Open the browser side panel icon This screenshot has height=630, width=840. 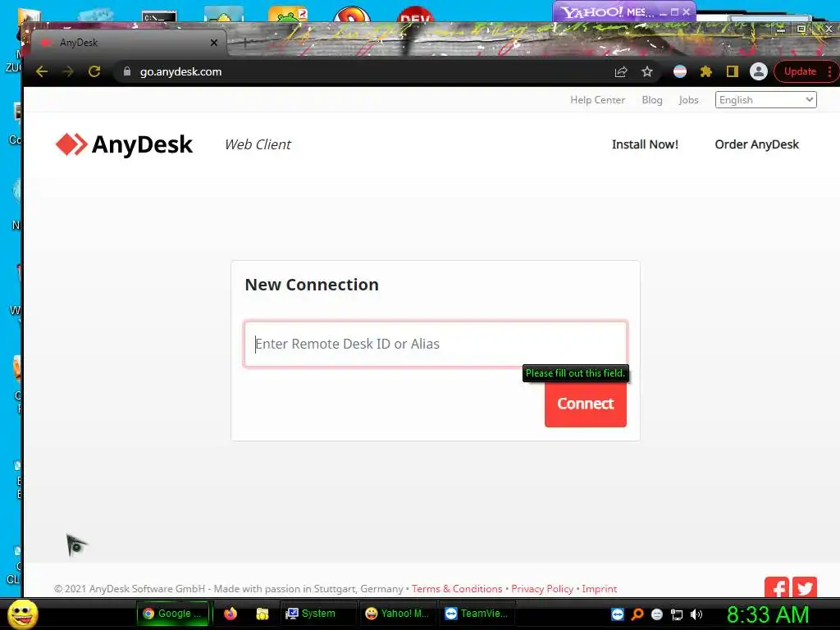pos(733,71)
